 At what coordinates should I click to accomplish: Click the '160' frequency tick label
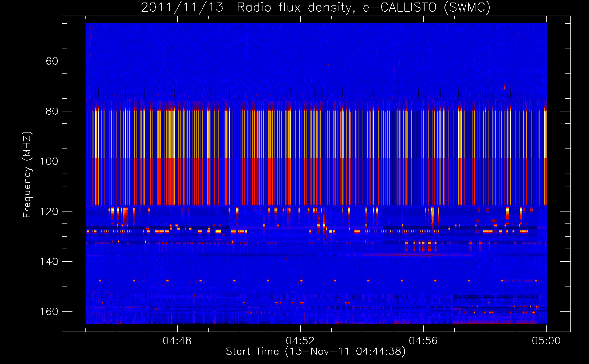pyautogui.click(x=49, y=312)
